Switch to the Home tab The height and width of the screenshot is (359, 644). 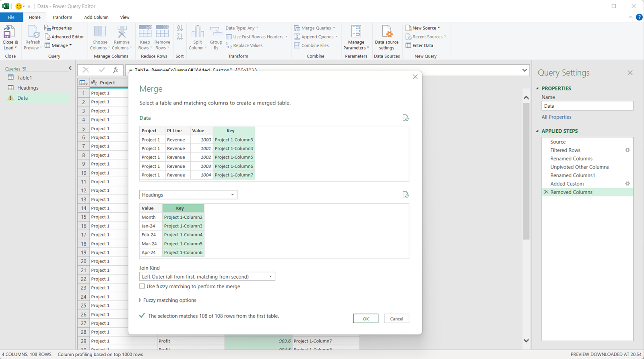pos(35,17)
